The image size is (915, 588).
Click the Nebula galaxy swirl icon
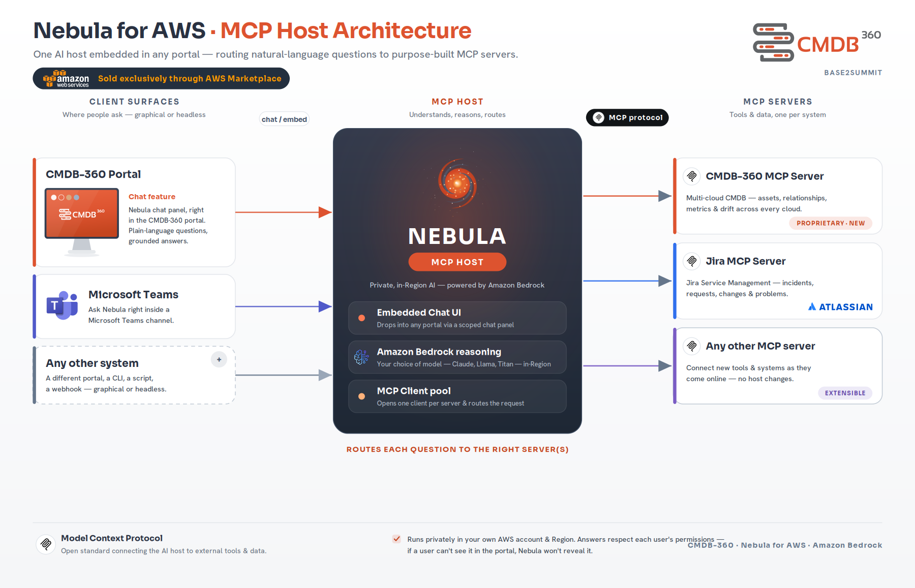coord(457,183)
